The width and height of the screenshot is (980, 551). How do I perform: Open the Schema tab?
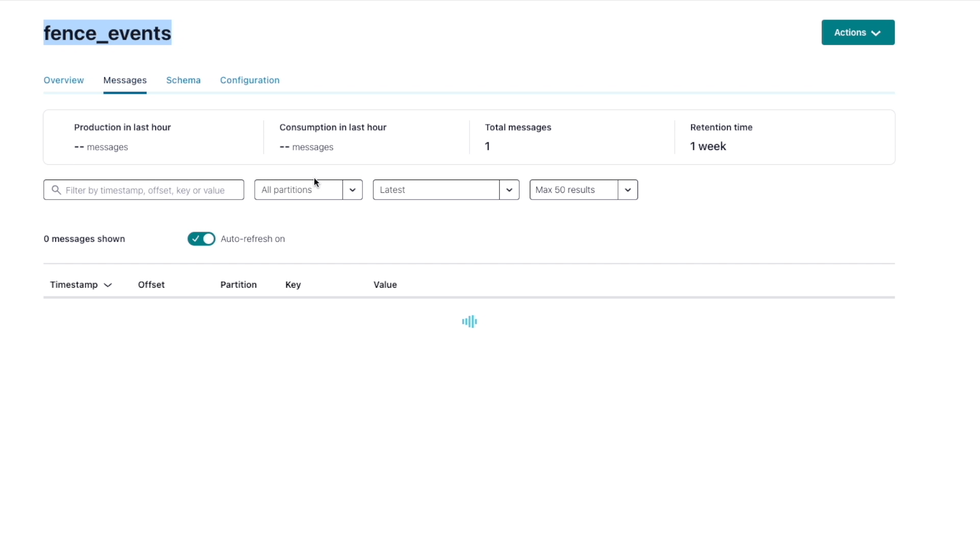click(x=183, y=80)
